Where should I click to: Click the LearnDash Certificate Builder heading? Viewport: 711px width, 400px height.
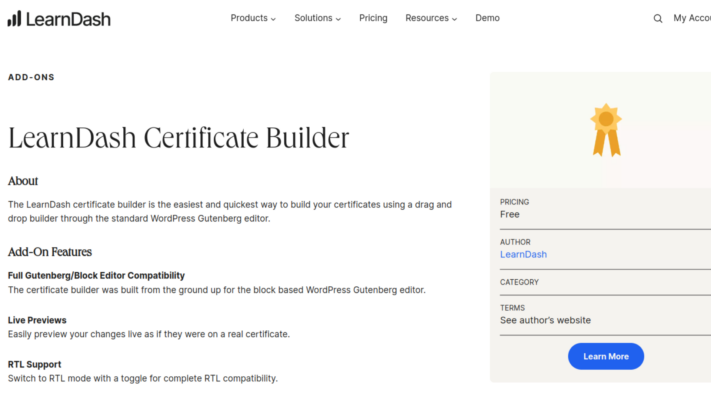pos(179,138)
